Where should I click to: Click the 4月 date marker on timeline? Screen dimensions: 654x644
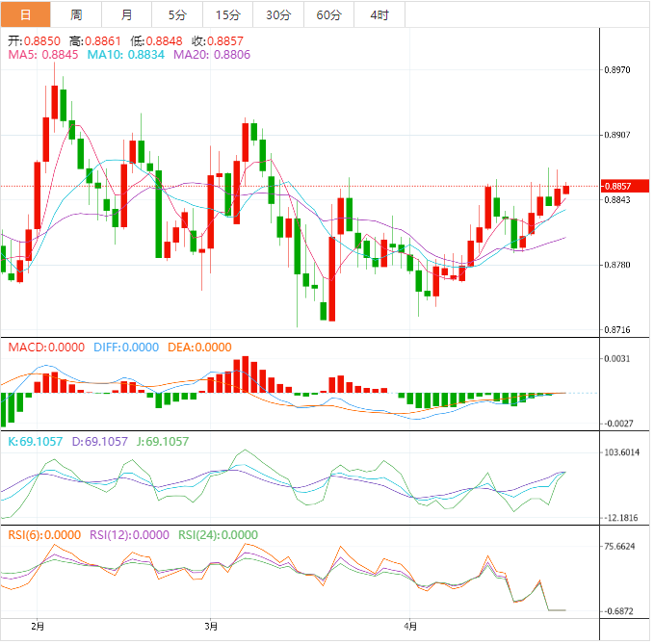410,626
